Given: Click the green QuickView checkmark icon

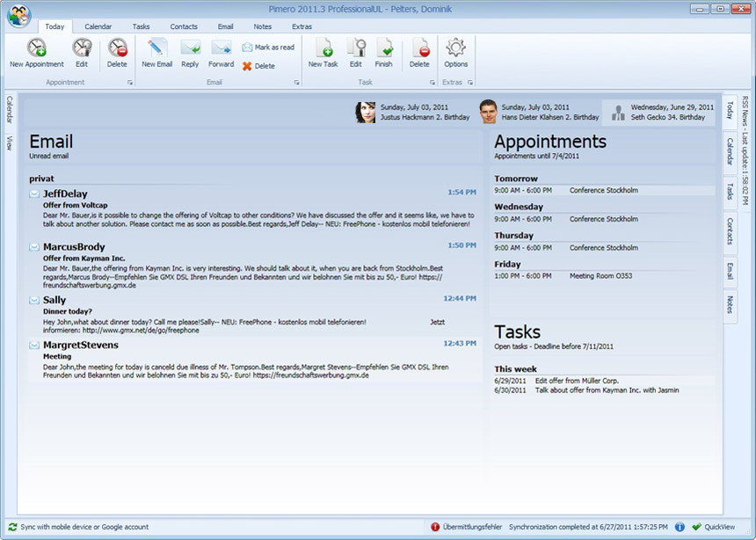Looking at the screenshot, I should point(696,527).
